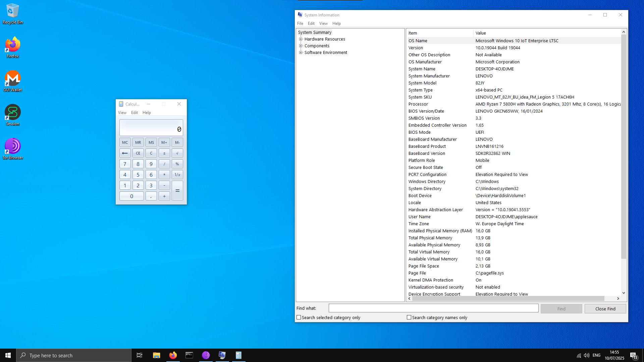Open System Information View menu
Viewport: 644px width, 362px height.
[323, 23]
